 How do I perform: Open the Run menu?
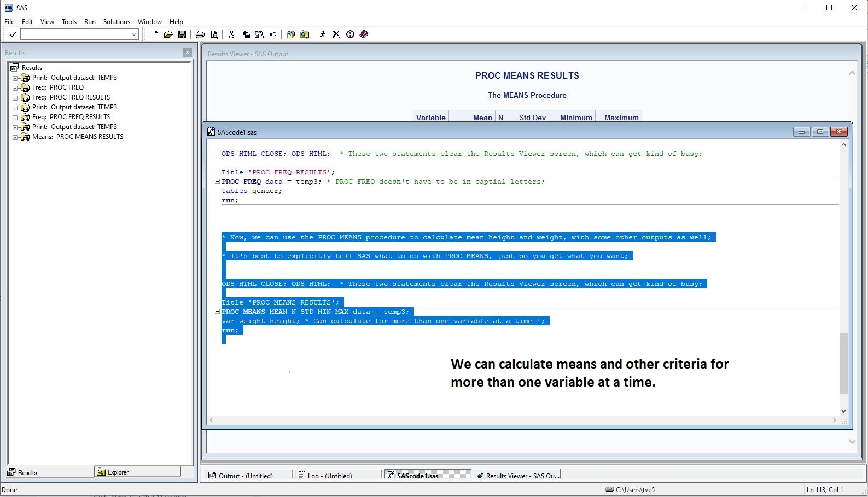(x=90, y=22)
